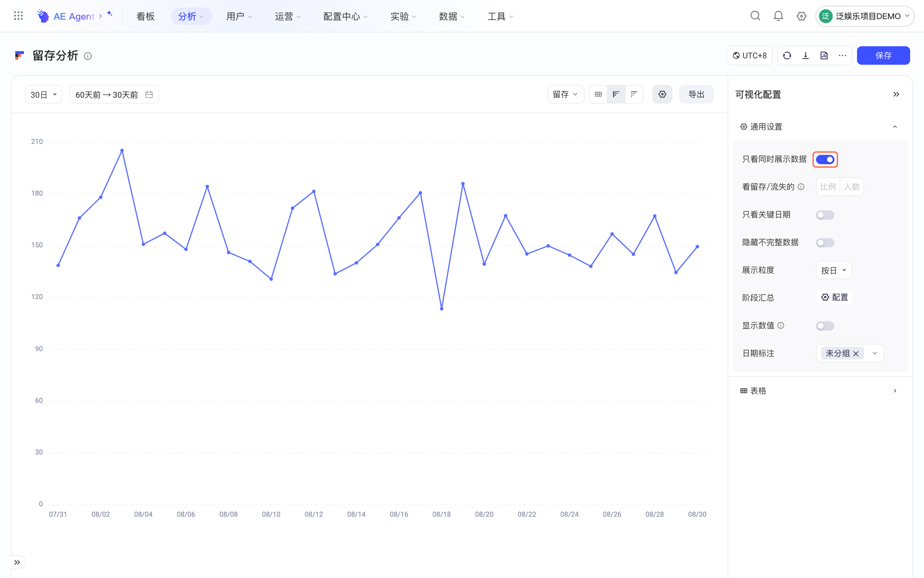Refresh the analysis data
The image size is (924, 578).
787,56
